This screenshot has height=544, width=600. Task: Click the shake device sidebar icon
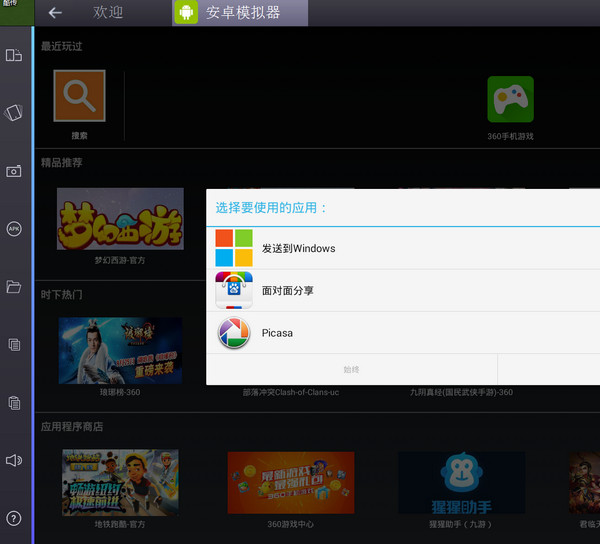14,113
